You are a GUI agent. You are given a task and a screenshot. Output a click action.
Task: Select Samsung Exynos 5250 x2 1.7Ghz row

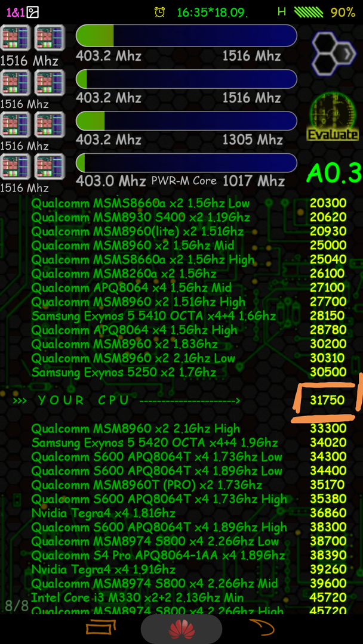point(189,372)
